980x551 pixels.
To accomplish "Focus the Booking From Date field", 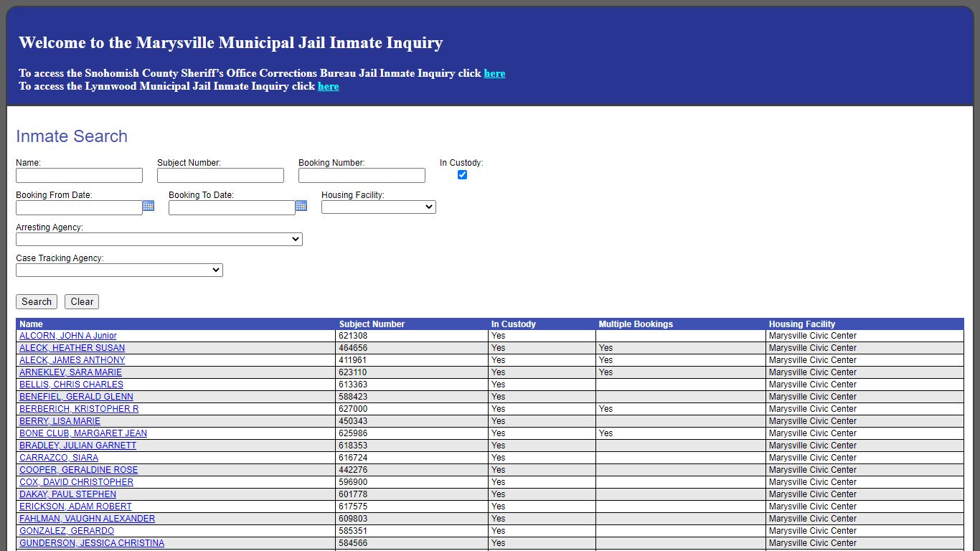I will 79,208.
